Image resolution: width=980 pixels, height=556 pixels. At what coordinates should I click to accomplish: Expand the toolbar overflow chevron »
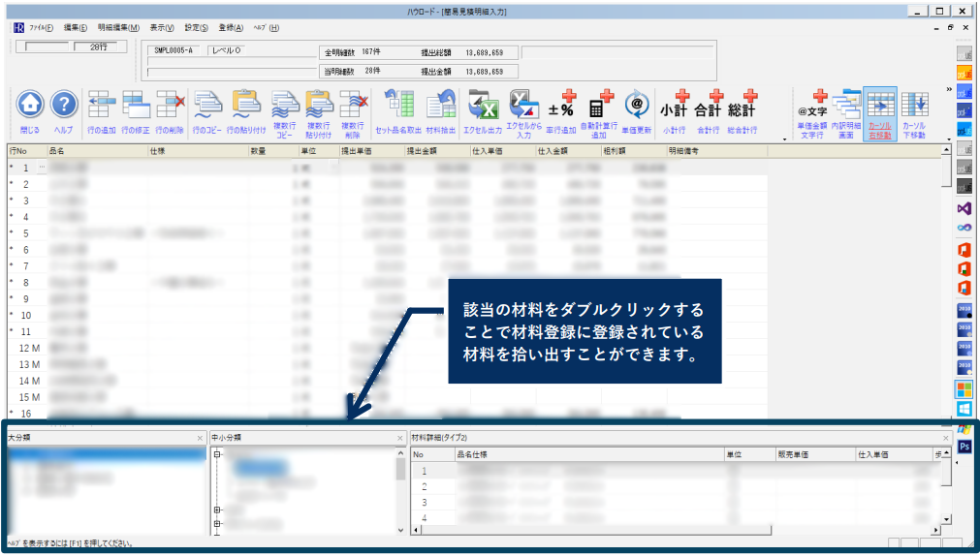(x=947, y=89)
